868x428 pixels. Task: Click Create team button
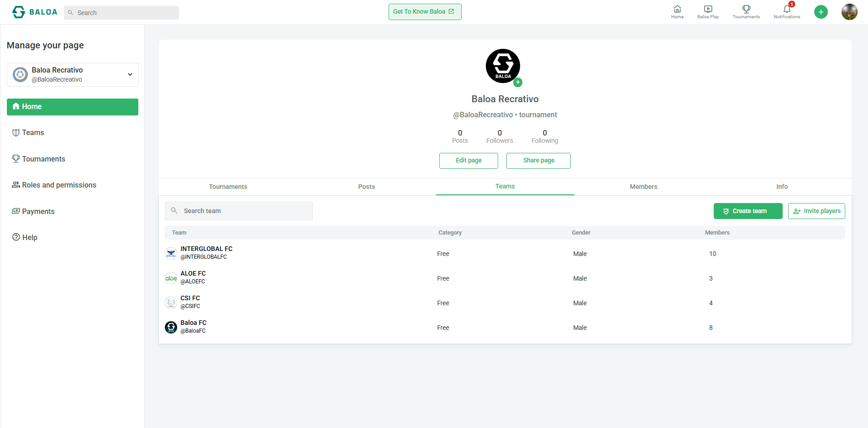tap(748, 211)
